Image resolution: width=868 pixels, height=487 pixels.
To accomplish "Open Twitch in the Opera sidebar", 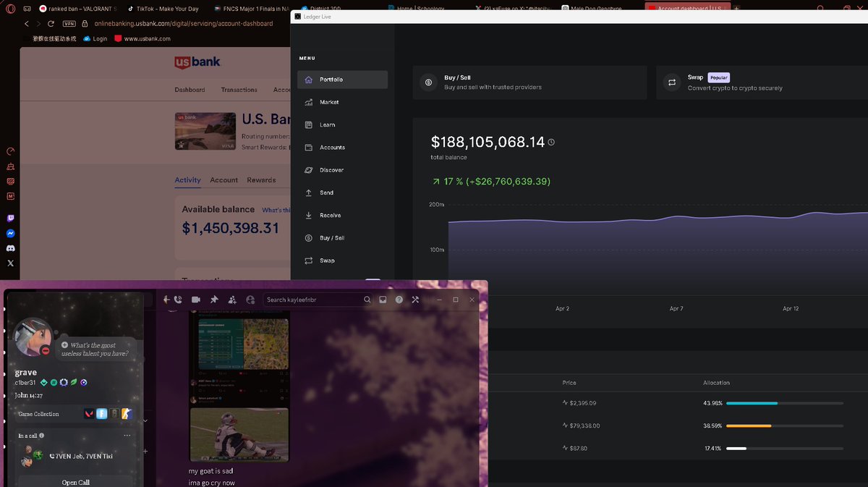I will (10, 218).
